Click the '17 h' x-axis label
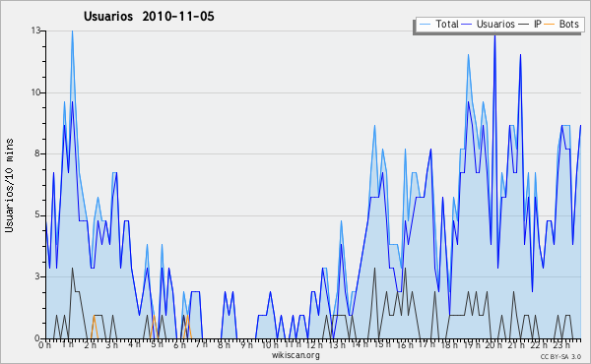The image size is (591, 364). click(427, 344)
